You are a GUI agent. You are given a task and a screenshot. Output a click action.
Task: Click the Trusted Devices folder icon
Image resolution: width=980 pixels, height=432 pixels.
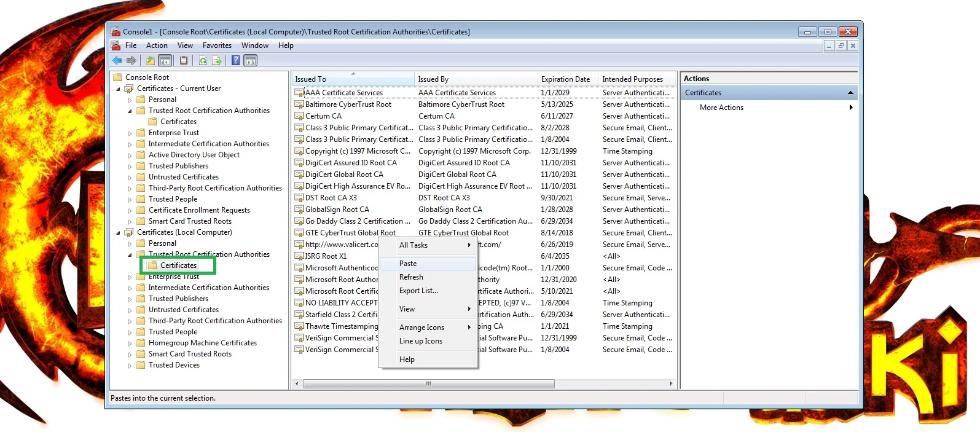(x=141, y=365)
